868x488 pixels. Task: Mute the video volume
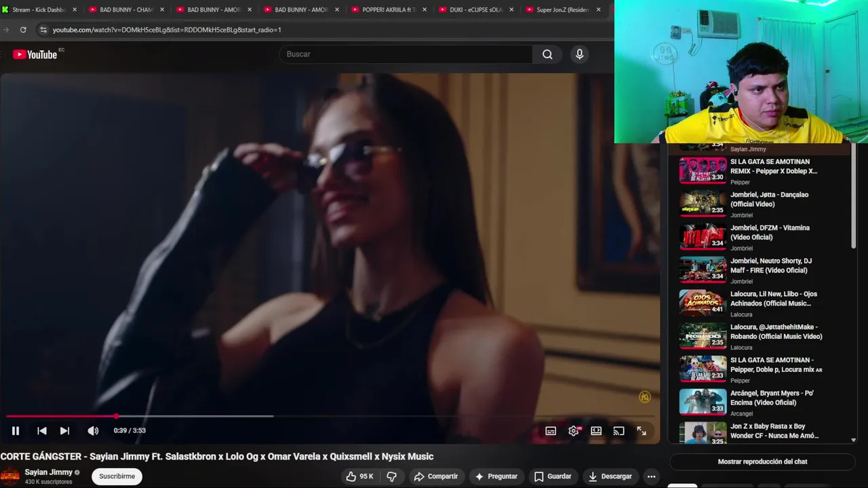pyautogui.click(x=93, y=430)
